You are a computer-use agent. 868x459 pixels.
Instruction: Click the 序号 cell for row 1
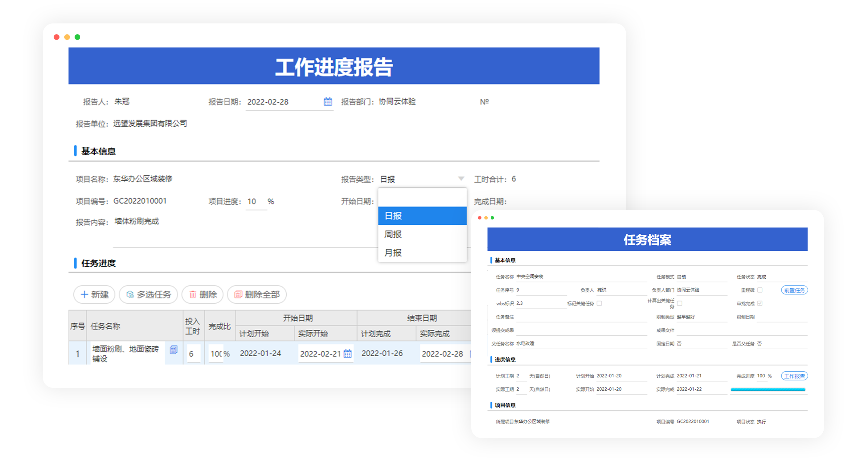[77, 354]
